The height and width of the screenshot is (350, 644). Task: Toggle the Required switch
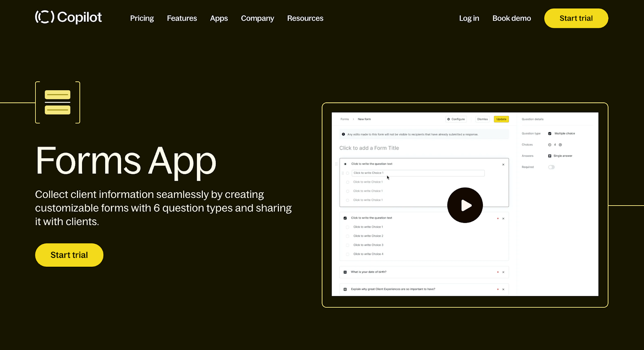tap(551, 167)
